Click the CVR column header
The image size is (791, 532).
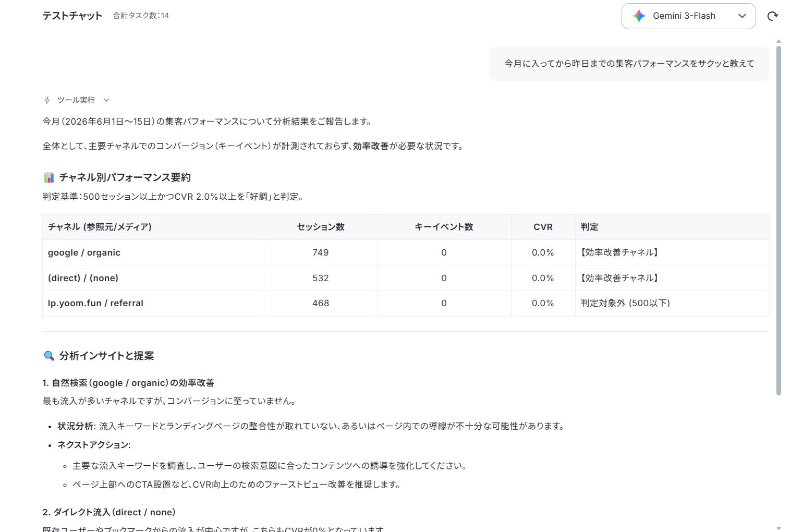pyautogui.click(x=543, y=227)
